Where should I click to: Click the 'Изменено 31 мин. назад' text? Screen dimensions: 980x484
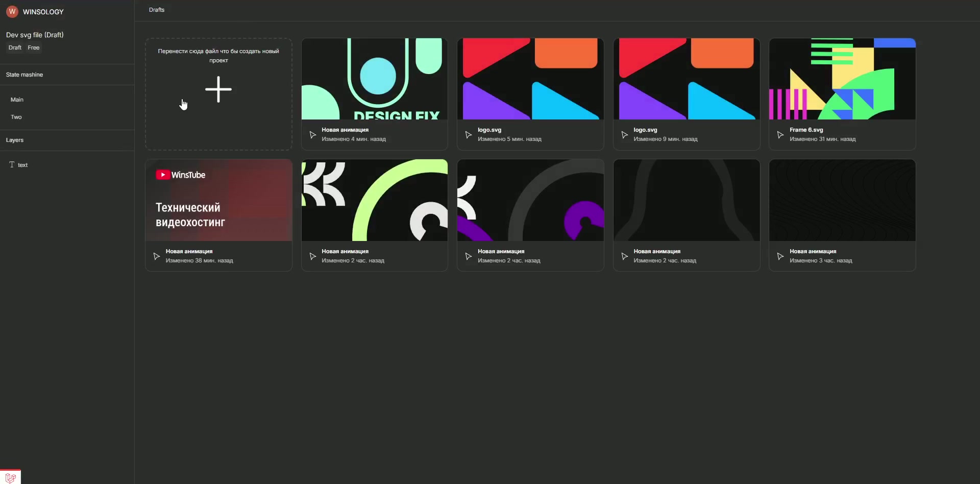[822, 139]
